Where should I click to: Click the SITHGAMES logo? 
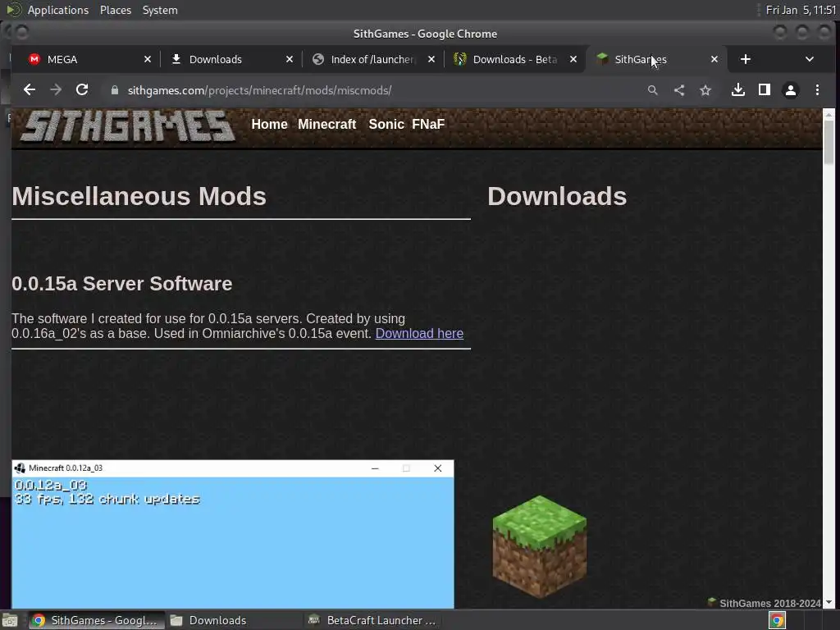tap(127, 126)
